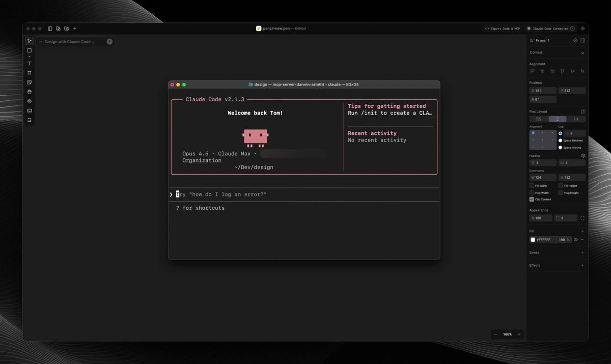
Task: Click the width dimension field W 124
Action: 543,178
